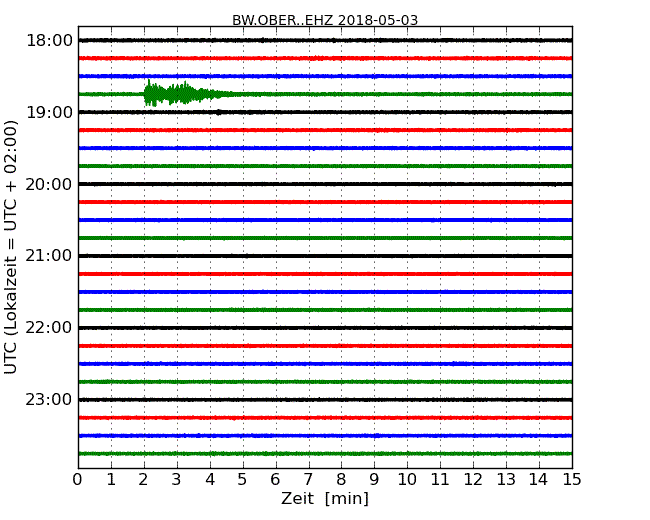
Task: Click the 19:00 time label
Action: (49, 112)
